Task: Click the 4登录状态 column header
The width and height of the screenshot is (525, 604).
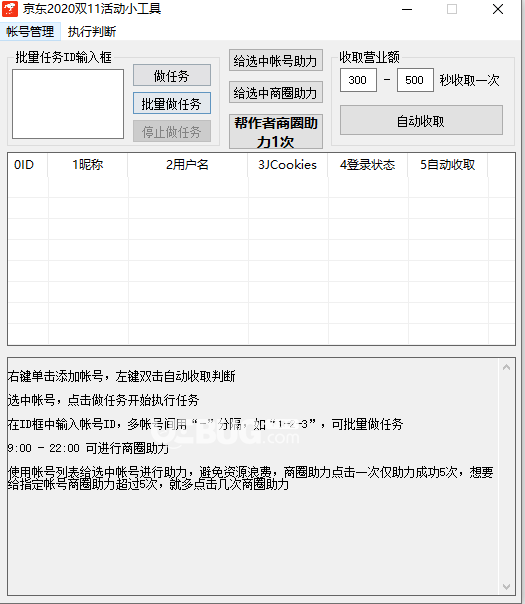Action: pyautogui.click(x=368, y=165)
